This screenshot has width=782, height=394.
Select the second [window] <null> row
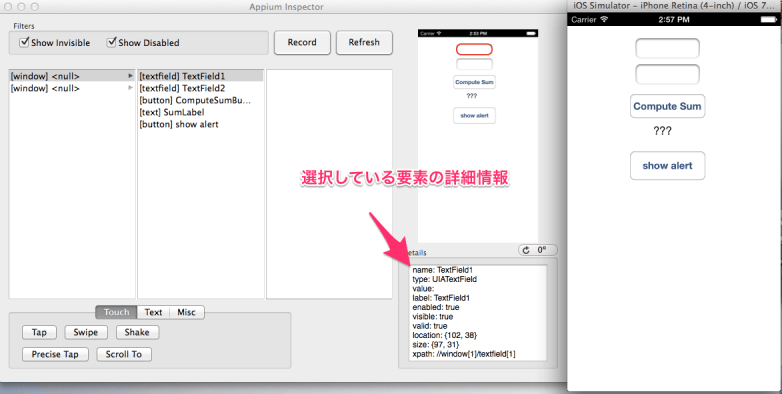click(x=72, y=88)
